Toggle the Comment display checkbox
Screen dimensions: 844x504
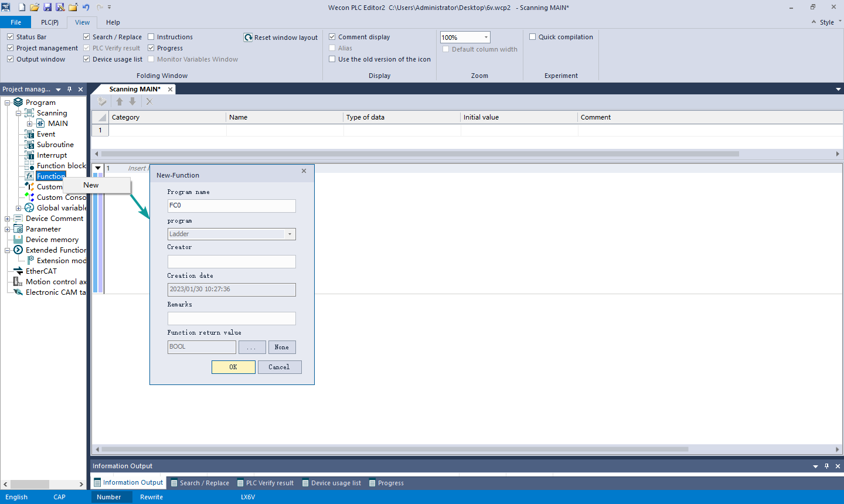[x=332, y=37]
